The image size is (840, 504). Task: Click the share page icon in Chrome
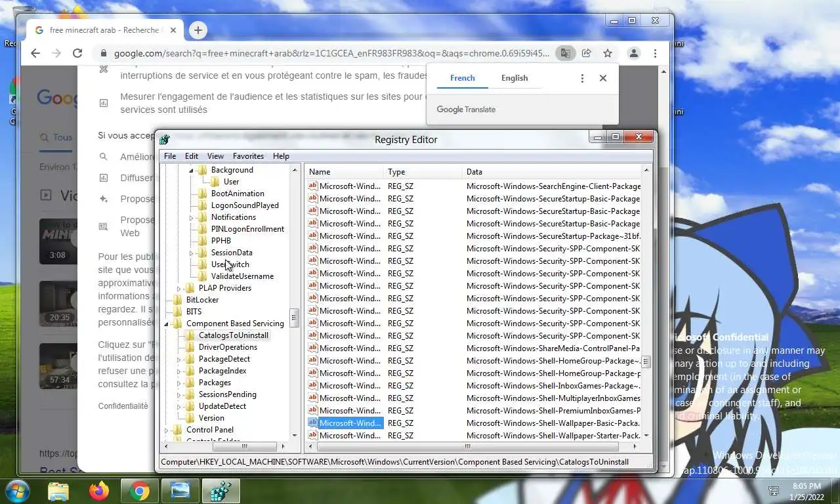[x=586, y=53]
